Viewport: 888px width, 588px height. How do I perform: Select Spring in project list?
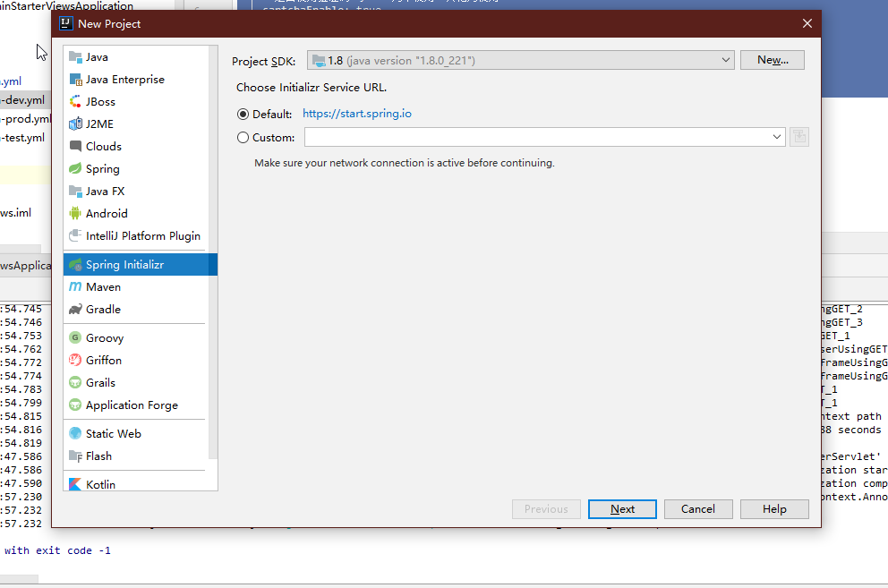click(136, 169)
